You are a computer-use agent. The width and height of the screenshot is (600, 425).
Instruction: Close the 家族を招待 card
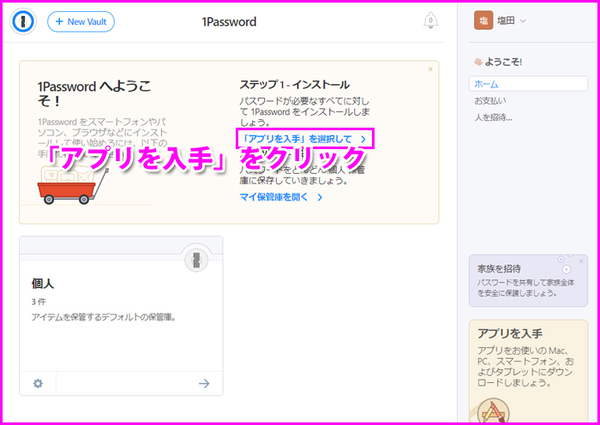[581, 261]
